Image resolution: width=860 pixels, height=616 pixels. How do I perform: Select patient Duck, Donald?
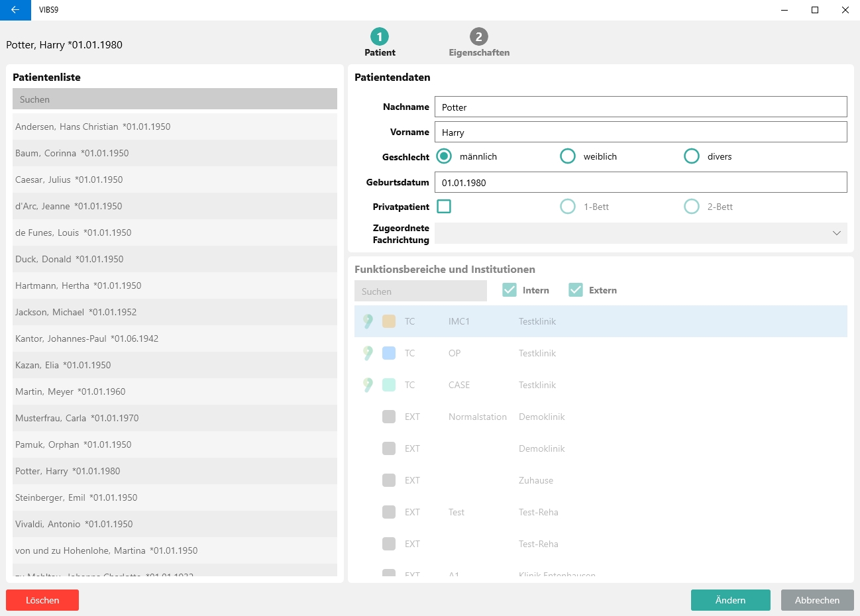[x=175, y=259]
